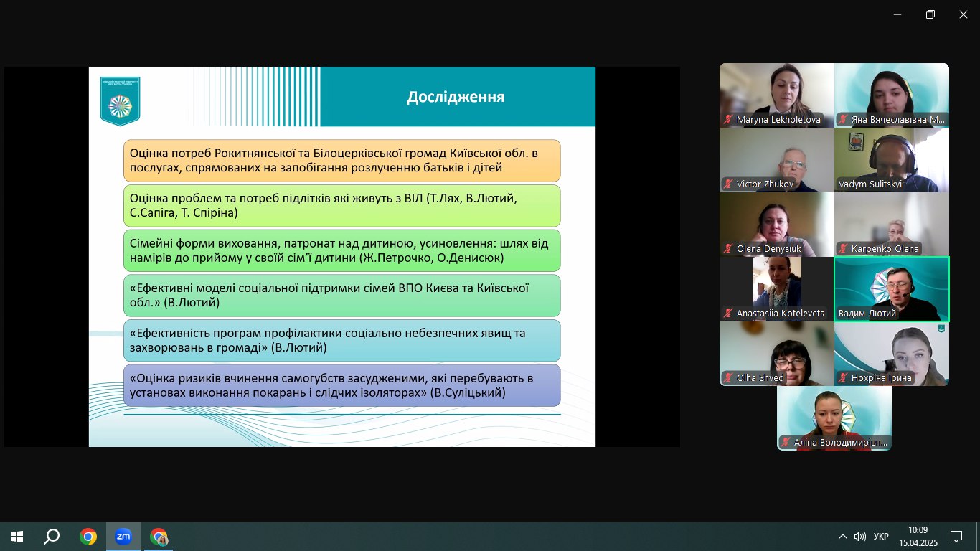Switch to the Zoom taskbar icon
Viewport: 980px width, 551px height.
tap(123, 536)
